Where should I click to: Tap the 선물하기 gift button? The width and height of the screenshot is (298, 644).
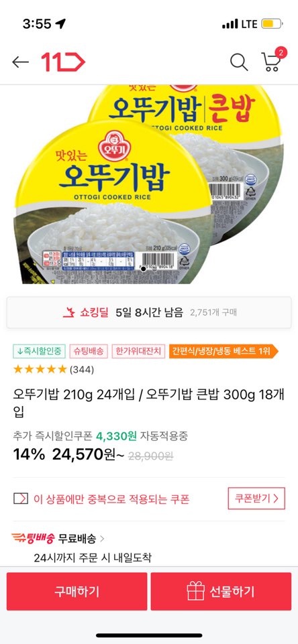pos(221,592)
